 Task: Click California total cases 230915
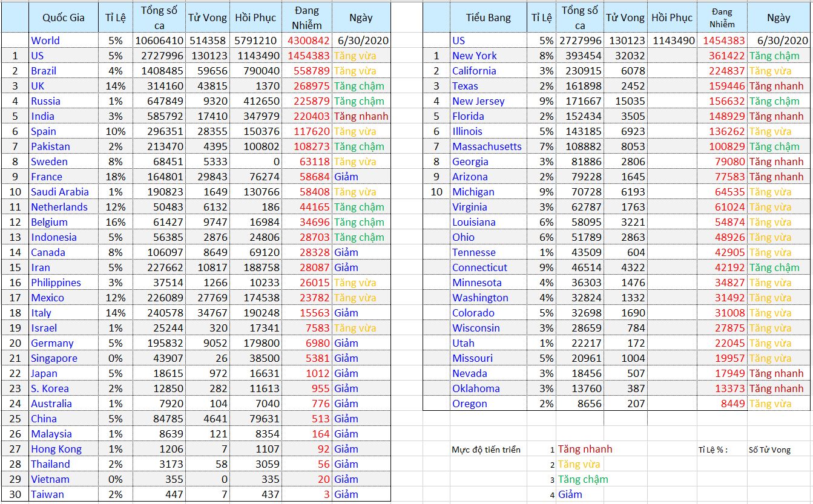pos(580,71)
